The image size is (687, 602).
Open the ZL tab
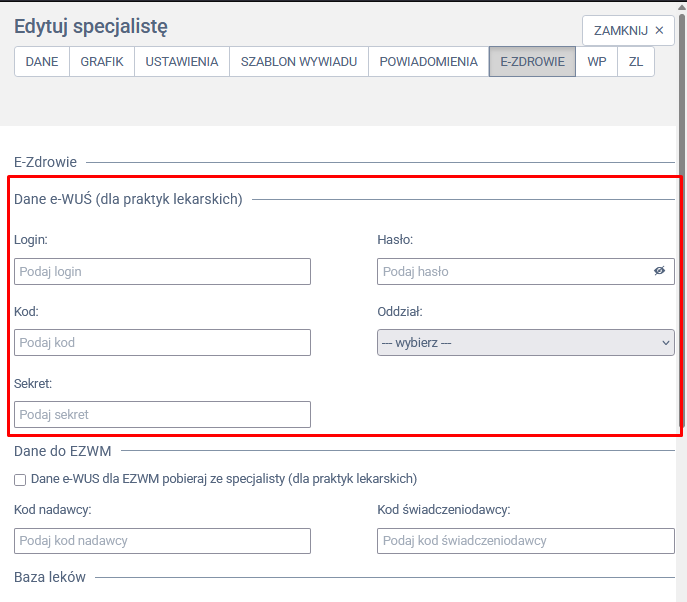point(636,62)
